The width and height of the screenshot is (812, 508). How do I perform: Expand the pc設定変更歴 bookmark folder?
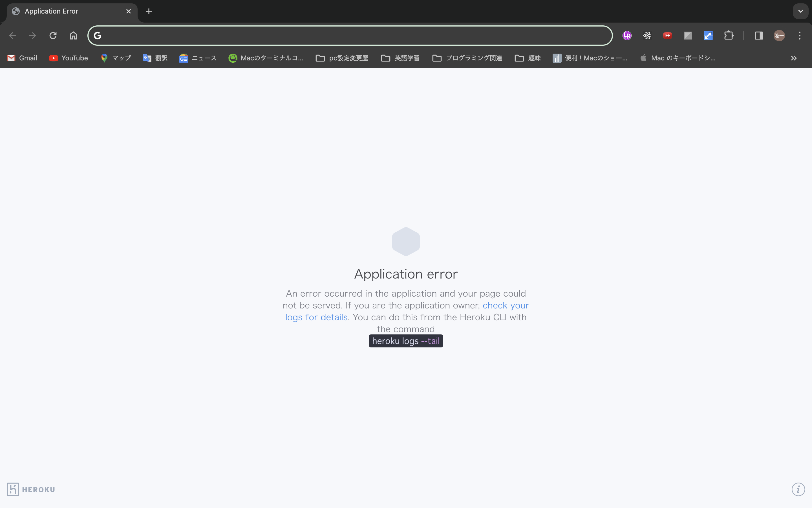(x=342, y=58)
